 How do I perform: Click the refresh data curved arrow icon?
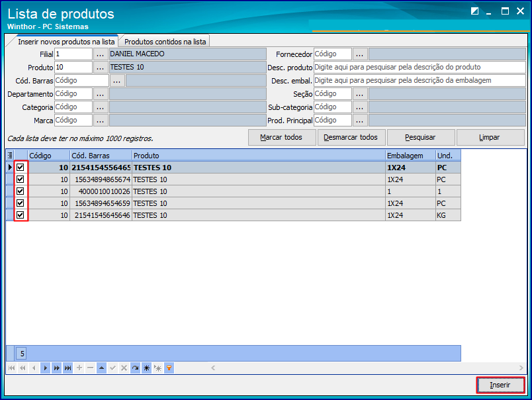pyautogui.click(x=136, y=368)
